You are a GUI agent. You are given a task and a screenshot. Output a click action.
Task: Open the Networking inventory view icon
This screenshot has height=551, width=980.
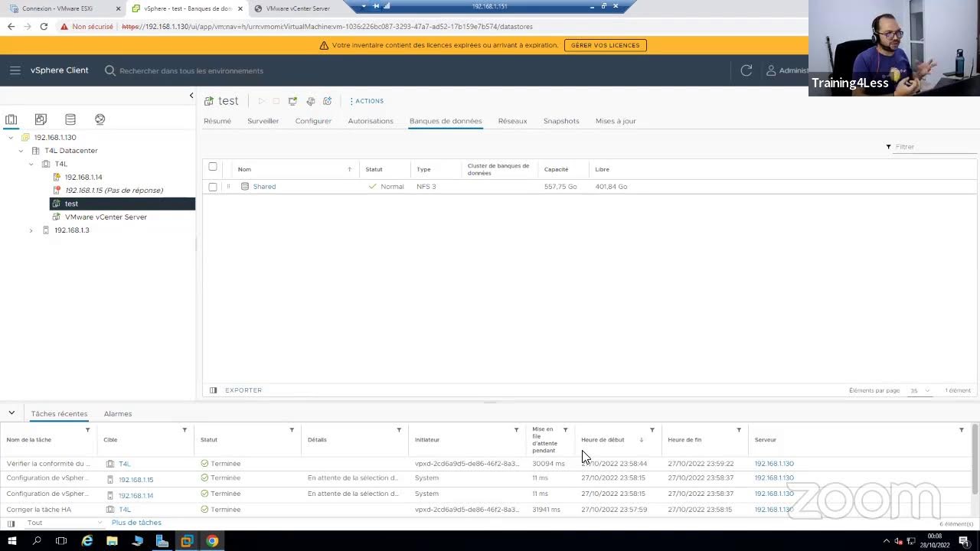pos(100,119)
